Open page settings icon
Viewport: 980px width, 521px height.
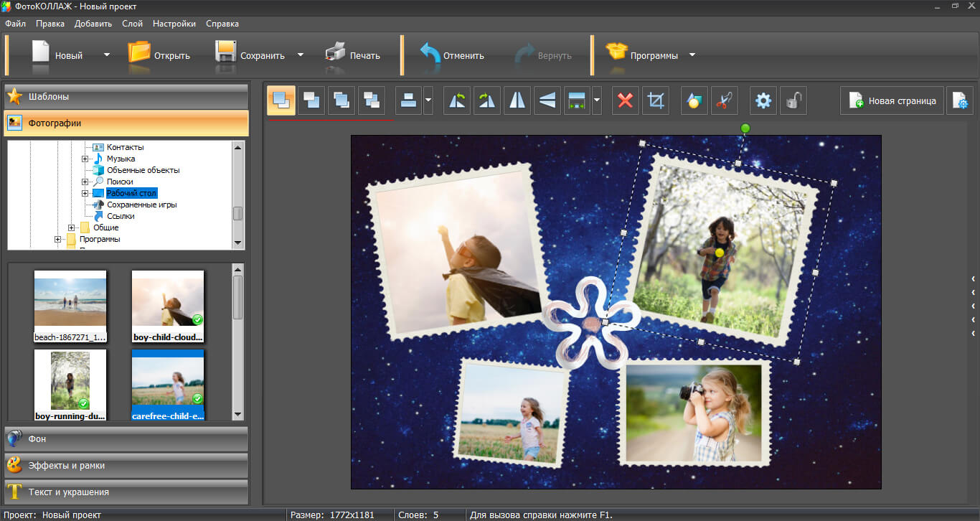pyautogui.click(x=960, y=100)
